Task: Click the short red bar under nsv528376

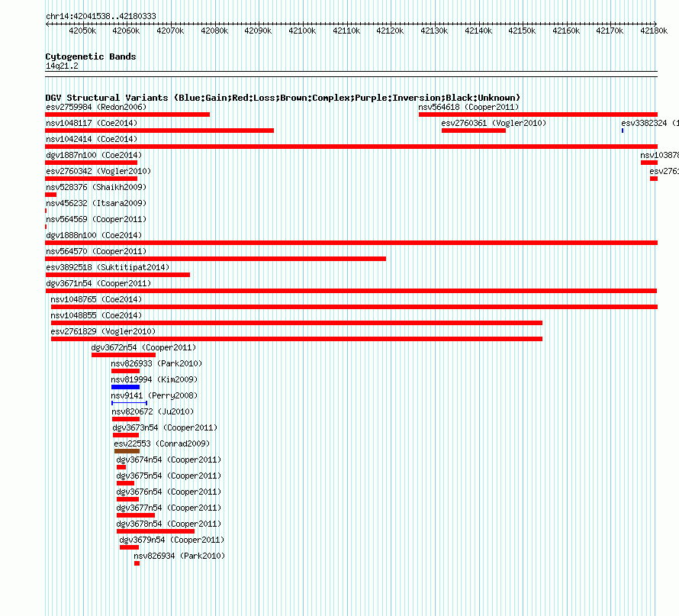Action: click(x=50, y=195)
